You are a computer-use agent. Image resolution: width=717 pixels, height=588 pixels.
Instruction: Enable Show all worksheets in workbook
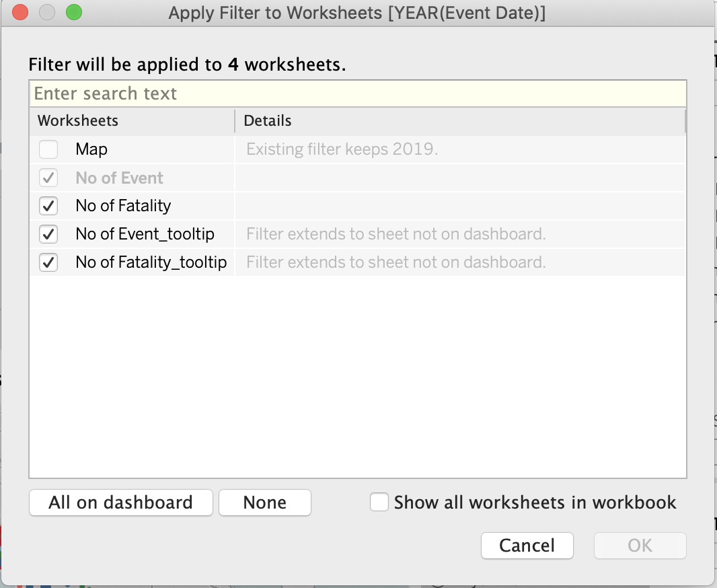(379, 503)
